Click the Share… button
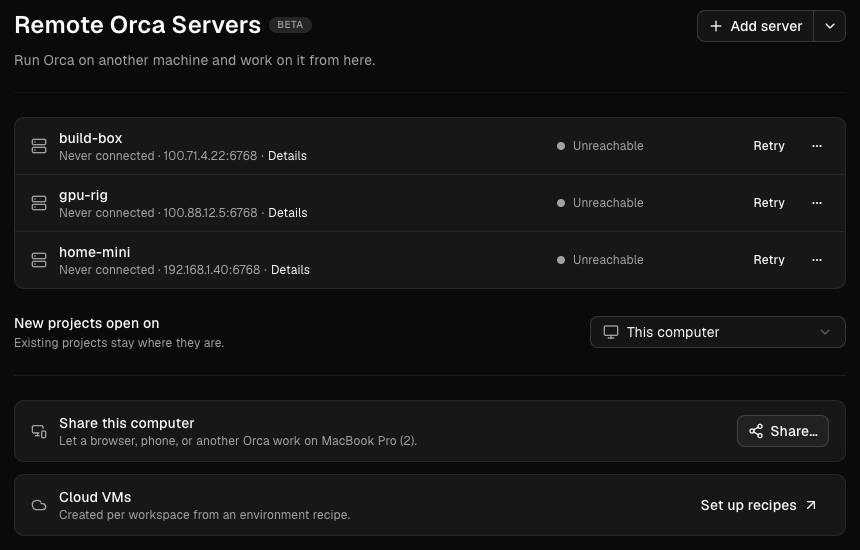Viewport: 860px width, 550px height. click(783, 431)
